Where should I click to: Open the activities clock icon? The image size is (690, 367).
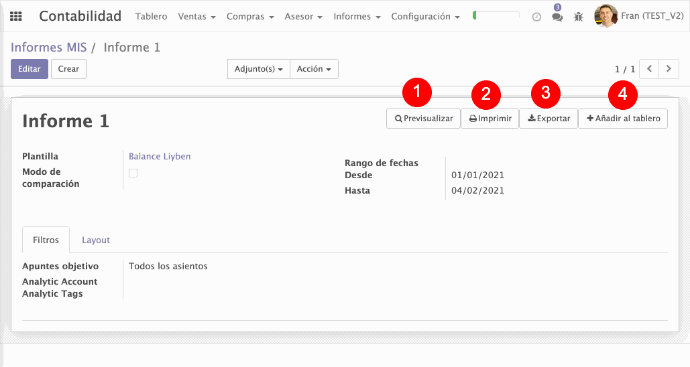536,17
